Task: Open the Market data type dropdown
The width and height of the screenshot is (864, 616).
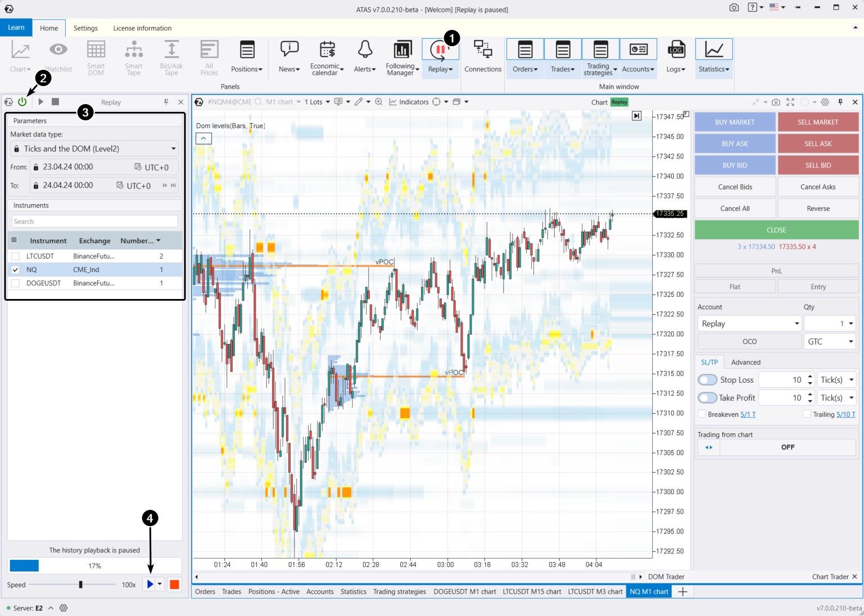Action: coord(94,148)
